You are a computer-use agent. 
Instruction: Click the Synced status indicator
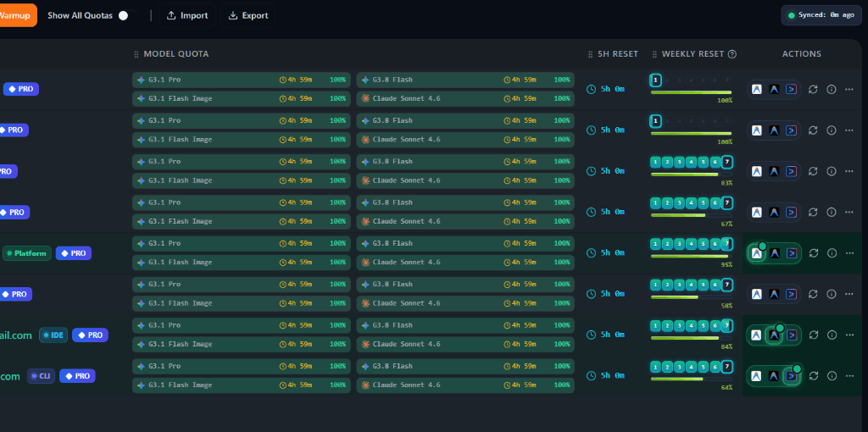pyautogui.click(x=821, y=15)
